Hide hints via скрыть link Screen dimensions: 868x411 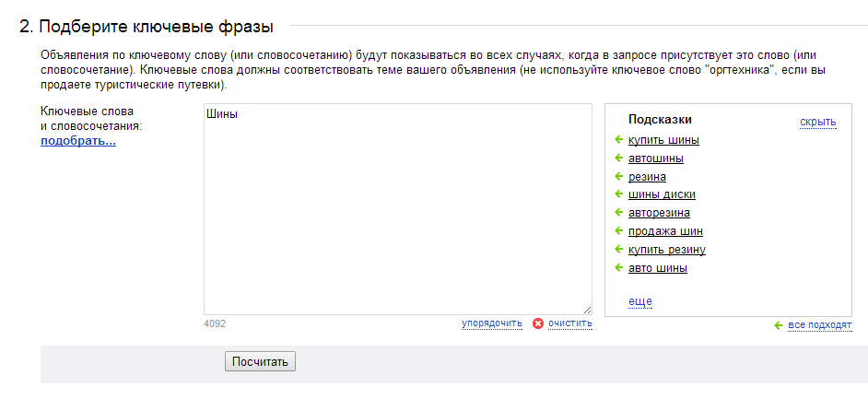817,122
